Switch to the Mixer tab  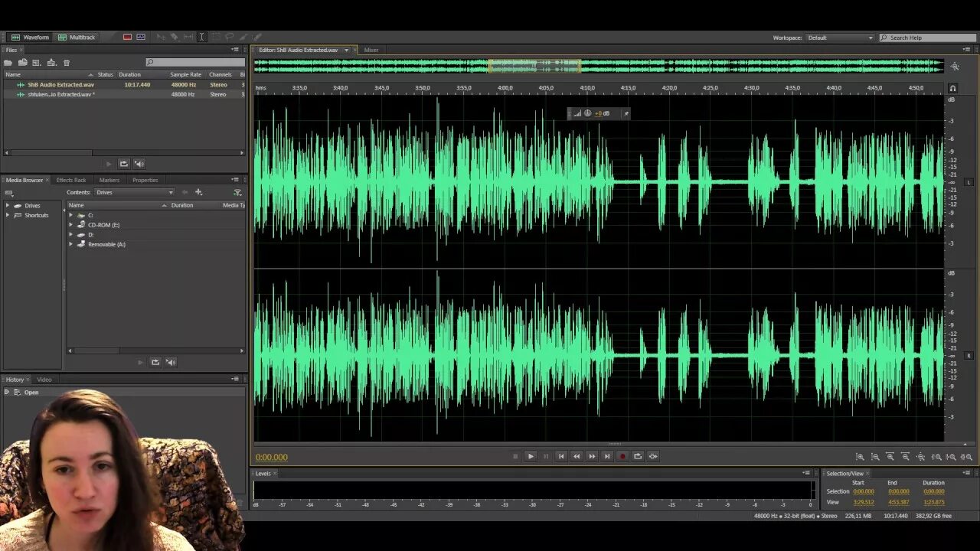click(x=371, y=51)
